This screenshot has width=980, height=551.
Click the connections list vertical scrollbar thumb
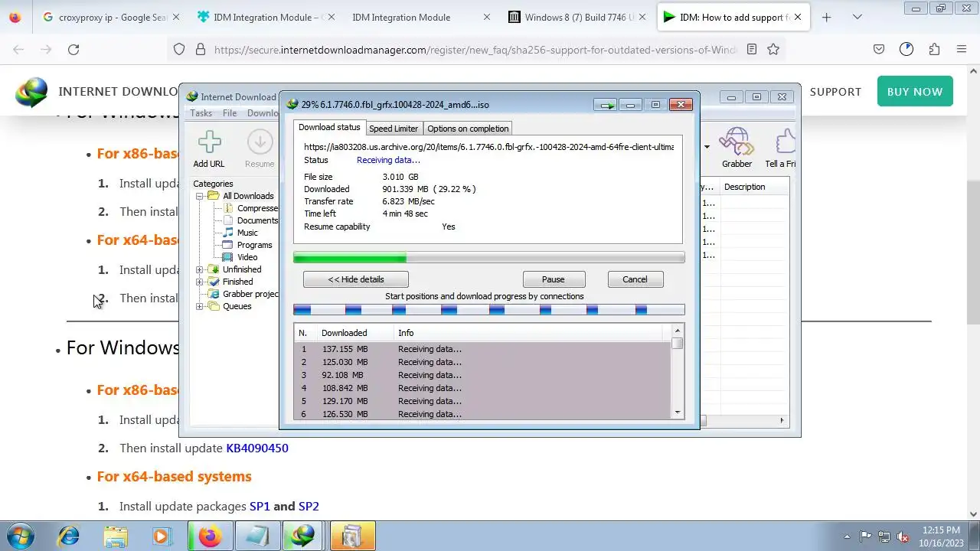[677, 344]
